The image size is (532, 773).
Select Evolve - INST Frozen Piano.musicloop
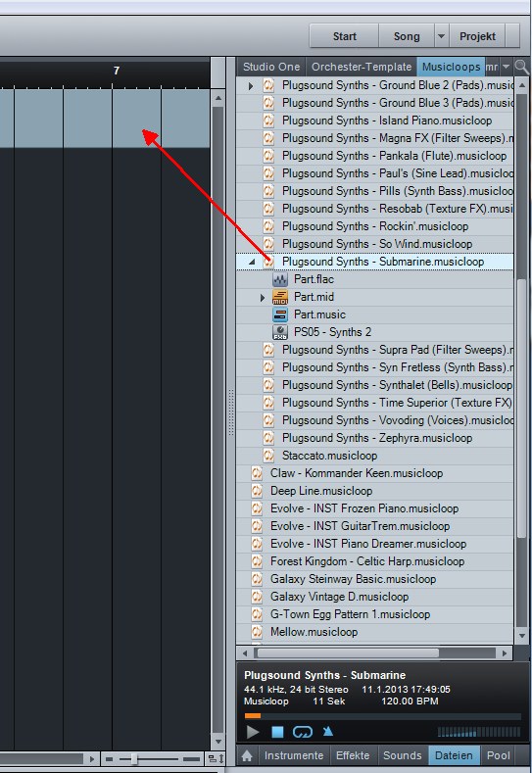click(x=374, y=508)
